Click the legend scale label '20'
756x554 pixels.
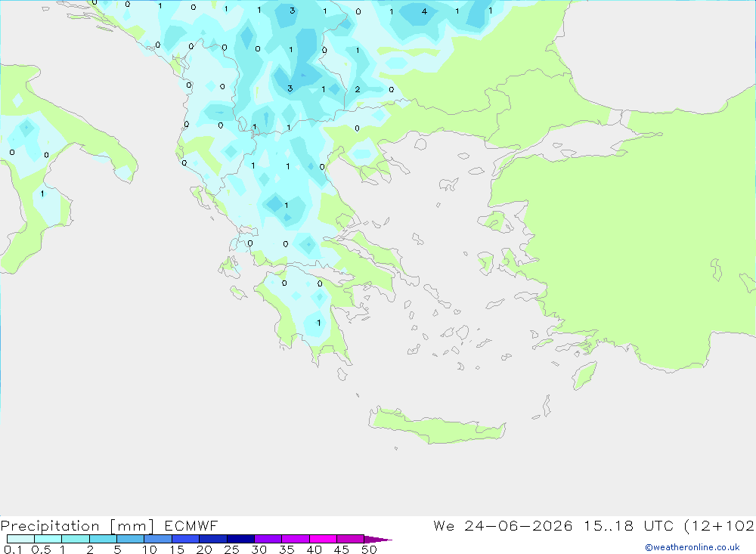(x=204, y=549)
